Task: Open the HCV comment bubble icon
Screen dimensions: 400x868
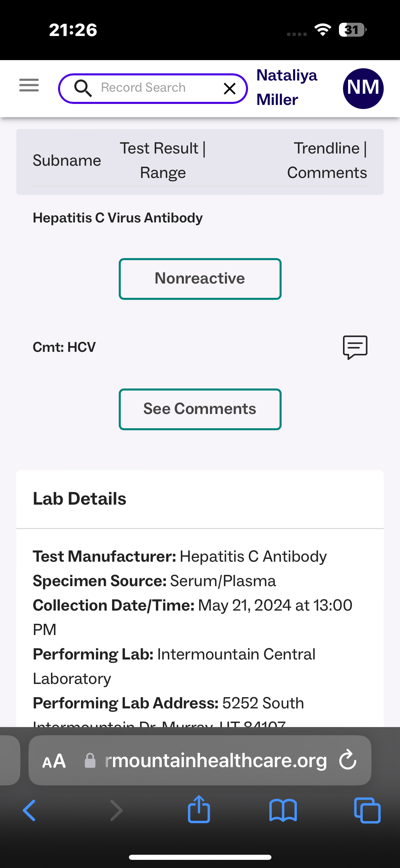Action: pos(355,347)
